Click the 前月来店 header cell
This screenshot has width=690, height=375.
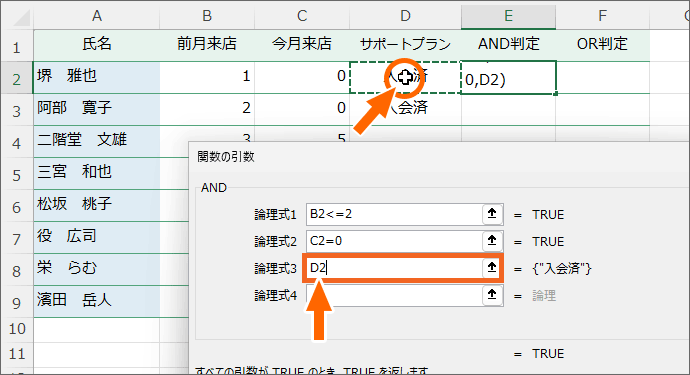207,46
